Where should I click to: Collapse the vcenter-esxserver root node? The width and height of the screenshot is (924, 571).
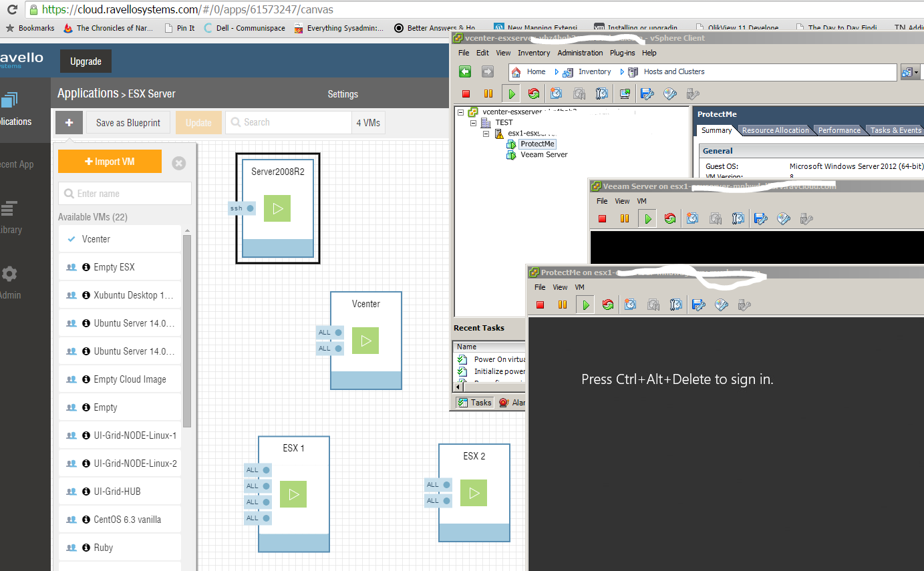[x=460, y=112]
